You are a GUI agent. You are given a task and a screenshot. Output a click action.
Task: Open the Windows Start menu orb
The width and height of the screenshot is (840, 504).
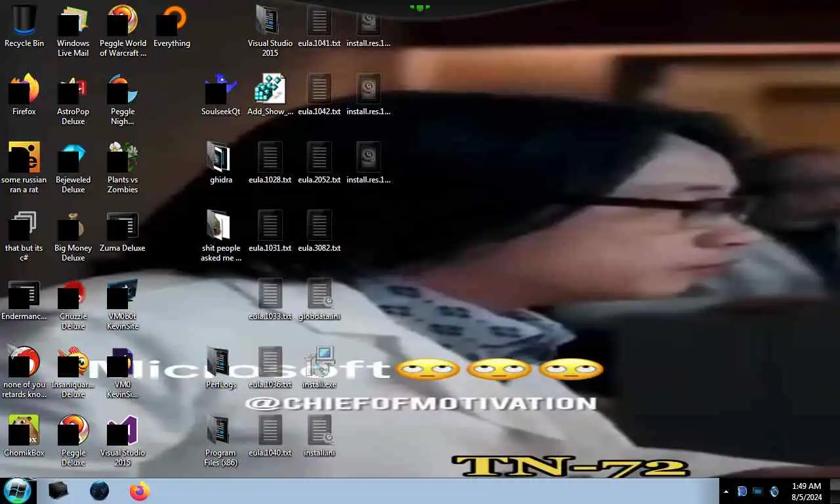coord(18,491)
